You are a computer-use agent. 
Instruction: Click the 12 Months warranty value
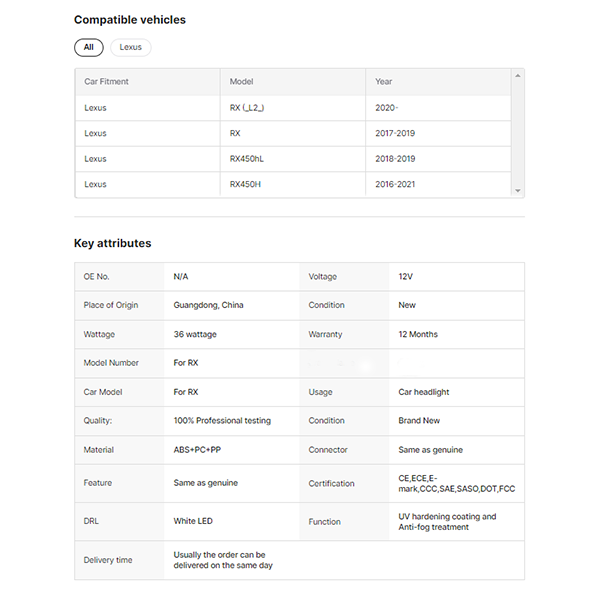[418, 334]
